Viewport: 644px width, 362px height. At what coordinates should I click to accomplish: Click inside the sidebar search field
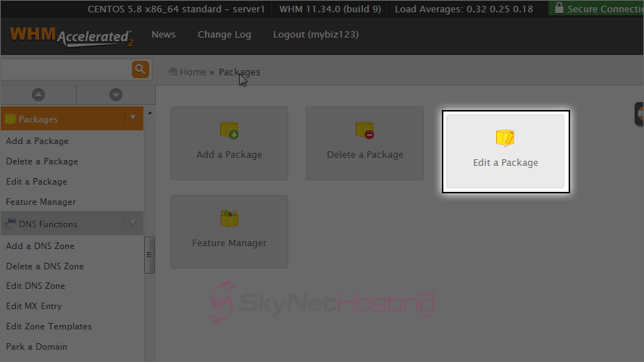[x=66, y=70]
